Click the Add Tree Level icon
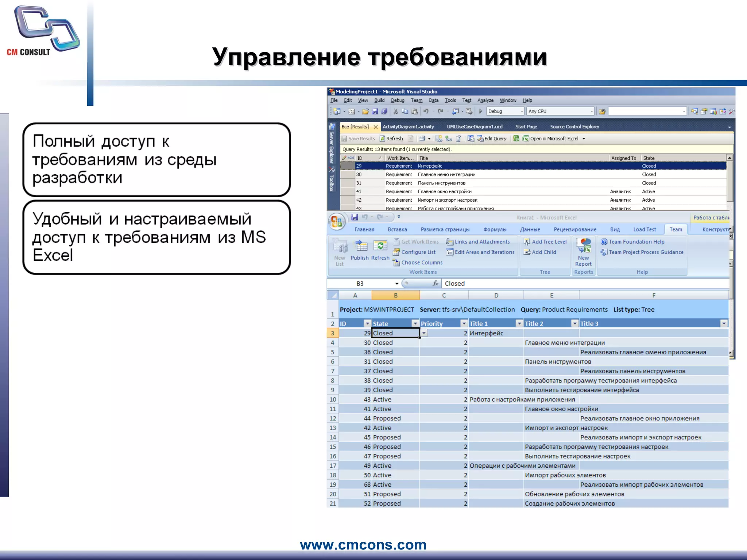Screen dimensions: 747x560 pos(527,242)
